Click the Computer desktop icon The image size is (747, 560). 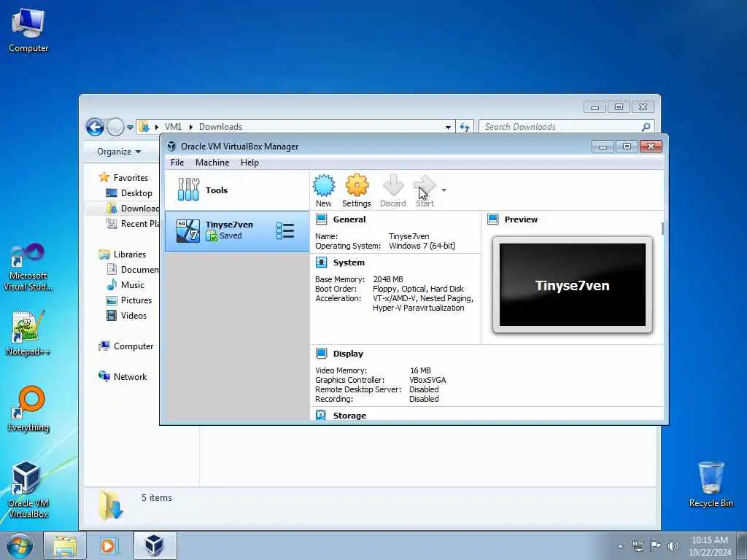pyautogui.click(x=28, y=31)
